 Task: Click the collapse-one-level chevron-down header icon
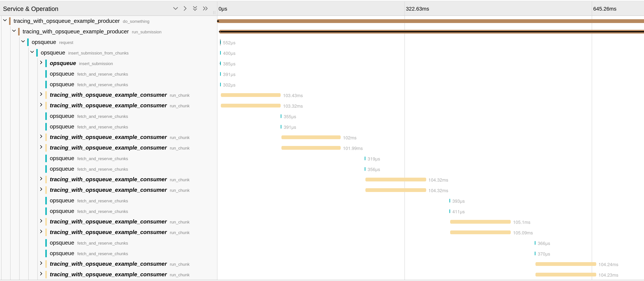tap(176, 8)
